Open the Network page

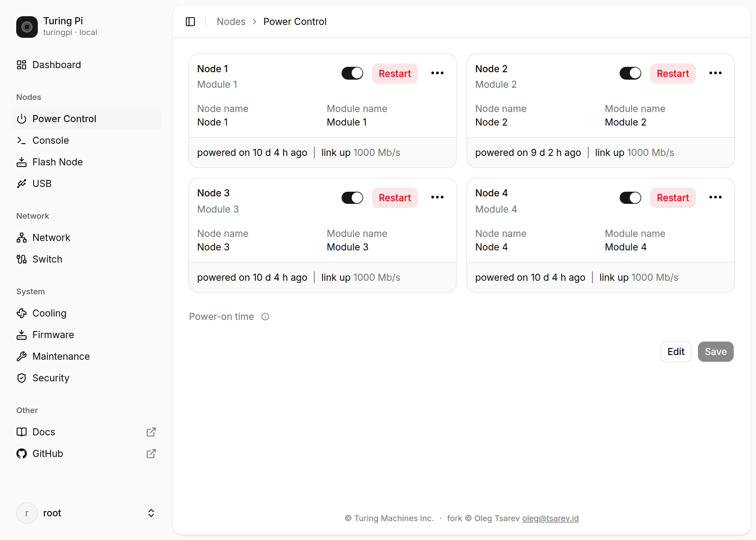click(x=86, y=238)
